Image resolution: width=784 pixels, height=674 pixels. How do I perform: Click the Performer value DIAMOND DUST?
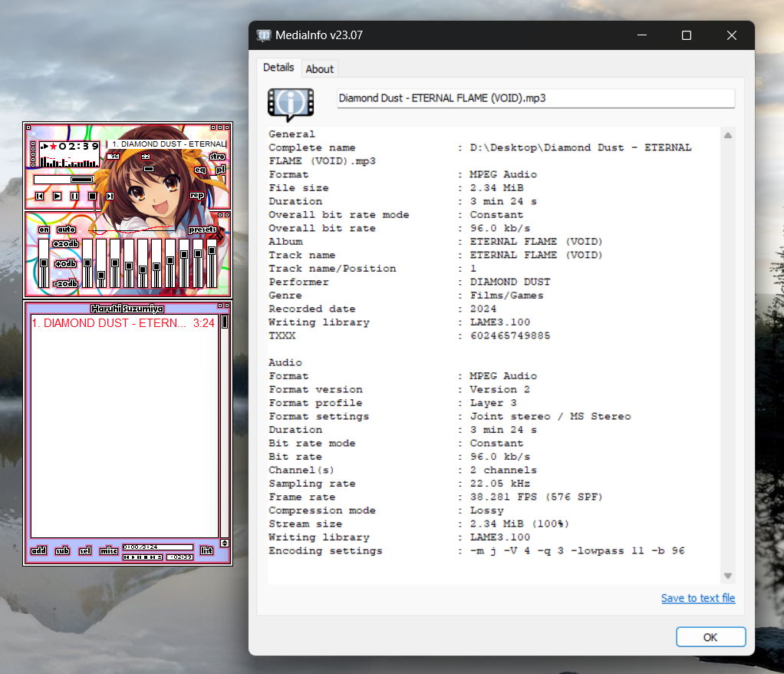click(510, 282)
